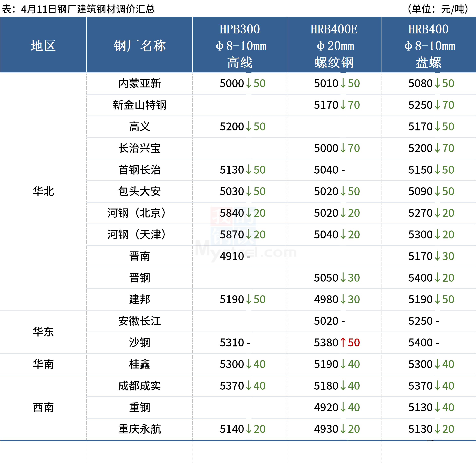
Task: Select 新金山特钢 螺纹钢 price 5170↓70
Action: [x=337, y=105]
